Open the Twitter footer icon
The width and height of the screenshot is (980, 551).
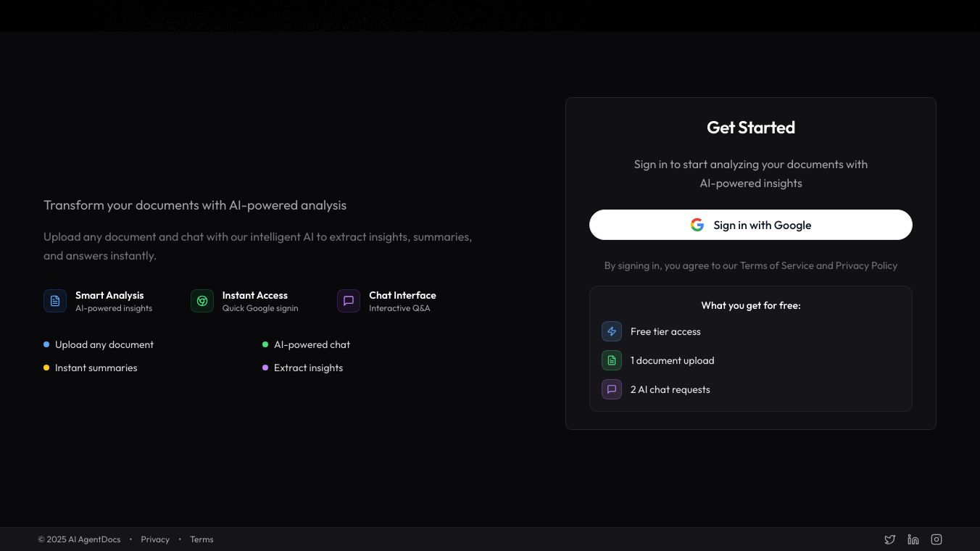click(890, 539)
